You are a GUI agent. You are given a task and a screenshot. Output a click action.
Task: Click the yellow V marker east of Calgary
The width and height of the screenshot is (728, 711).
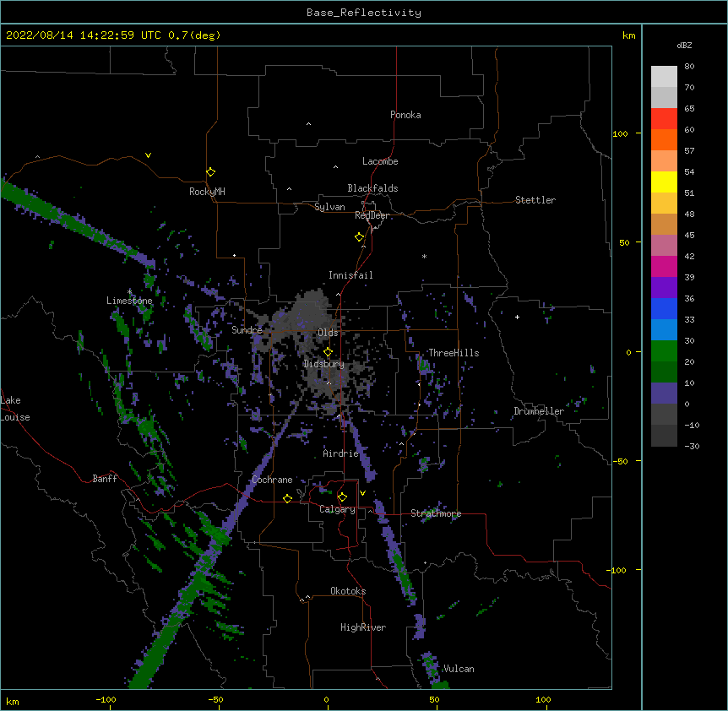(362, 493)
